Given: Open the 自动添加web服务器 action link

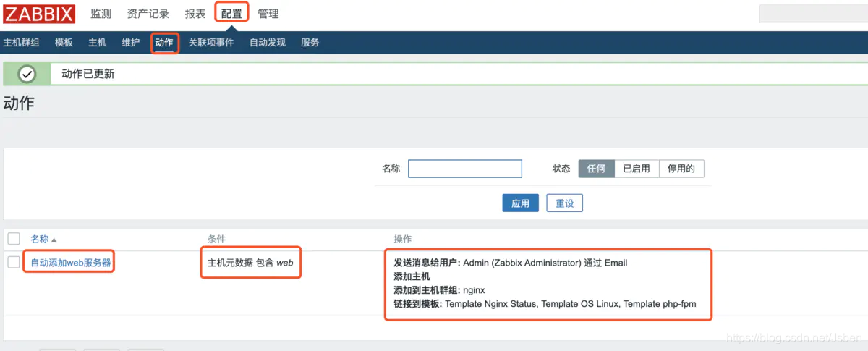Looking at the screenshot, I should pyautogui.click(x=71, y=263).
